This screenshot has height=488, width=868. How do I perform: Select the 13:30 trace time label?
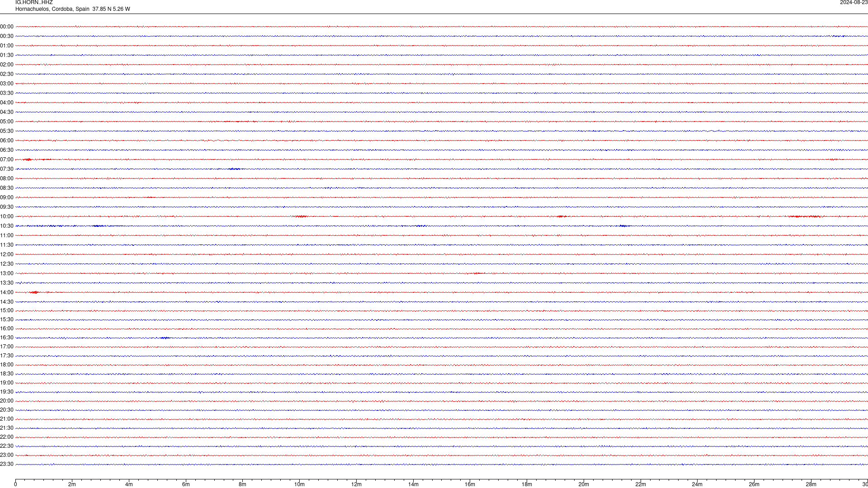click(7, 283)
